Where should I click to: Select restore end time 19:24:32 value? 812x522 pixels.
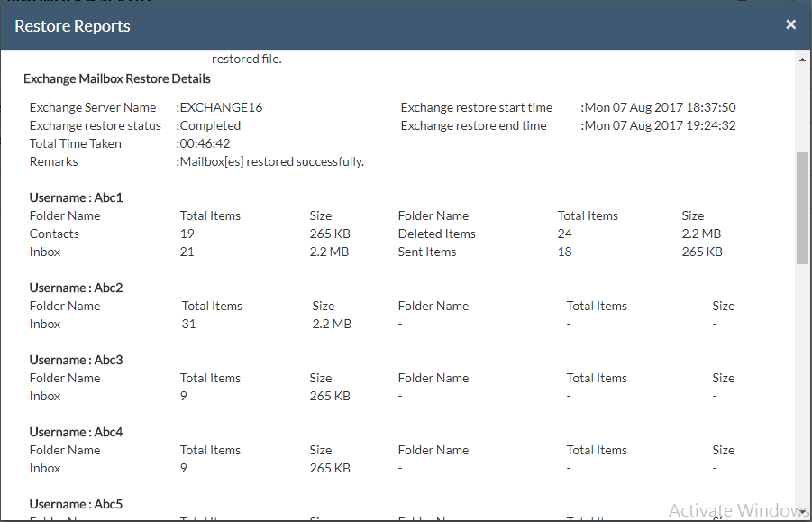pyautogui.click(x=658, y=125)
